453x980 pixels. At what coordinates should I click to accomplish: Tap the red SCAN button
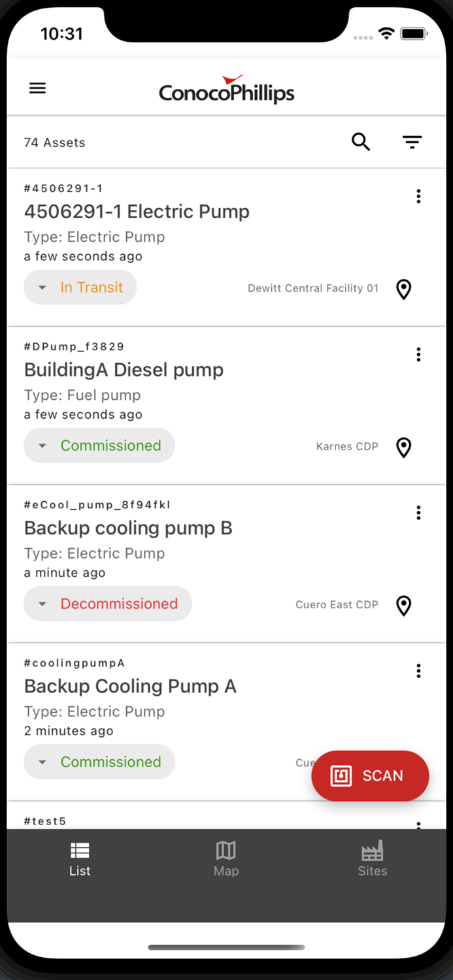click(x=370, y=776)
